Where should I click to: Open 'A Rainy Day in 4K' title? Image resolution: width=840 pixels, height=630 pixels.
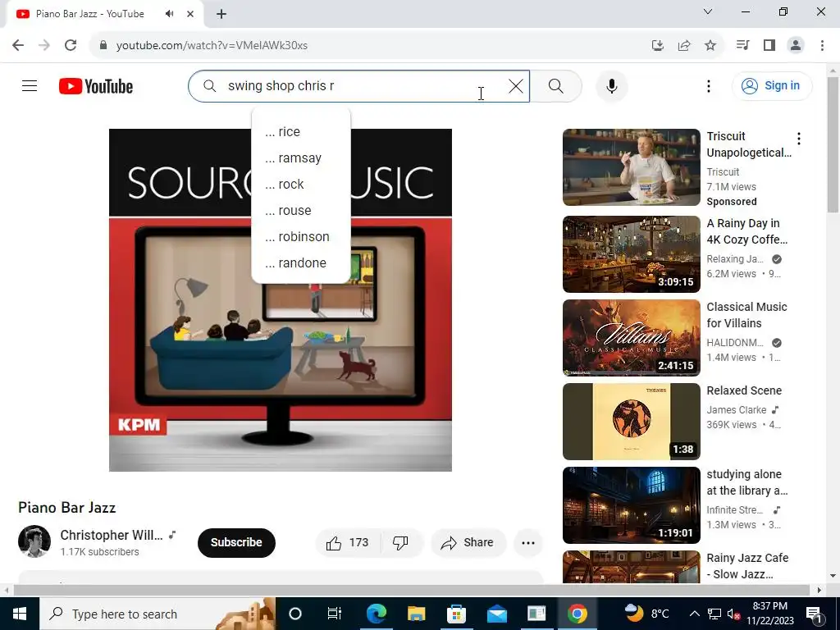[x=746, y=231]
